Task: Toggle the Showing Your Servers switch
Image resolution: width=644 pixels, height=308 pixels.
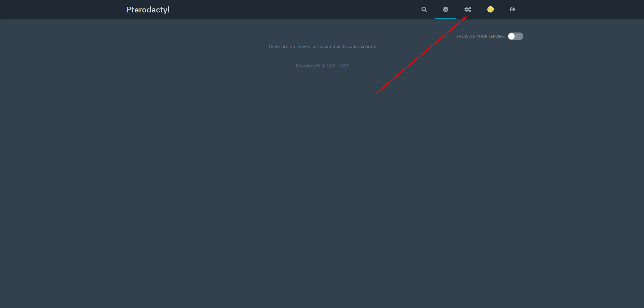Action: 515,36
